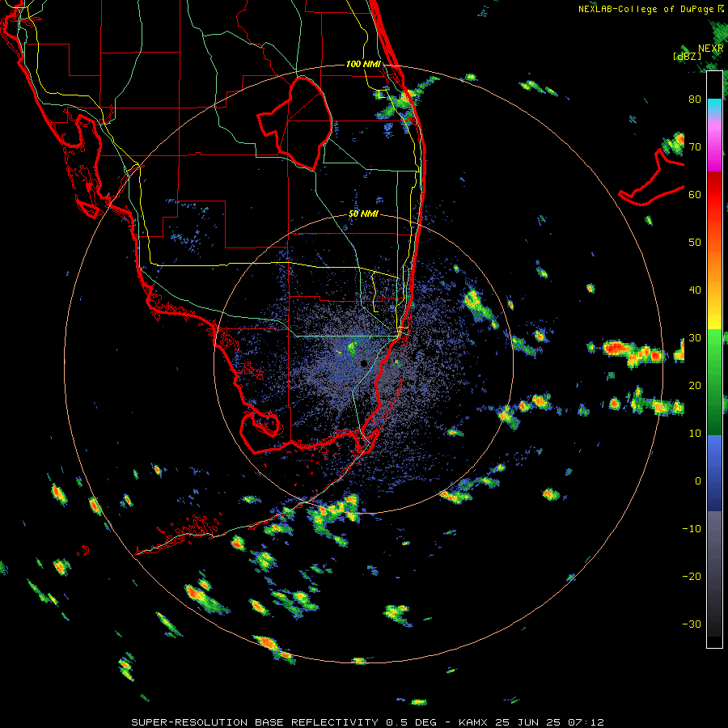Click the -10 value on the dBZ scale
This screenshot has height=728, width=728.
[x=692, y=529]
